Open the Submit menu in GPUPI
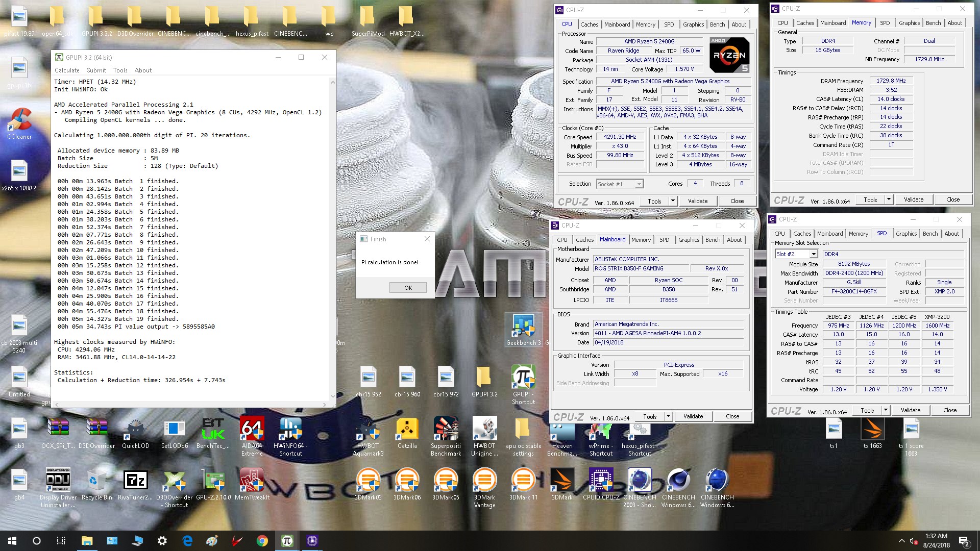 point(96,70)
